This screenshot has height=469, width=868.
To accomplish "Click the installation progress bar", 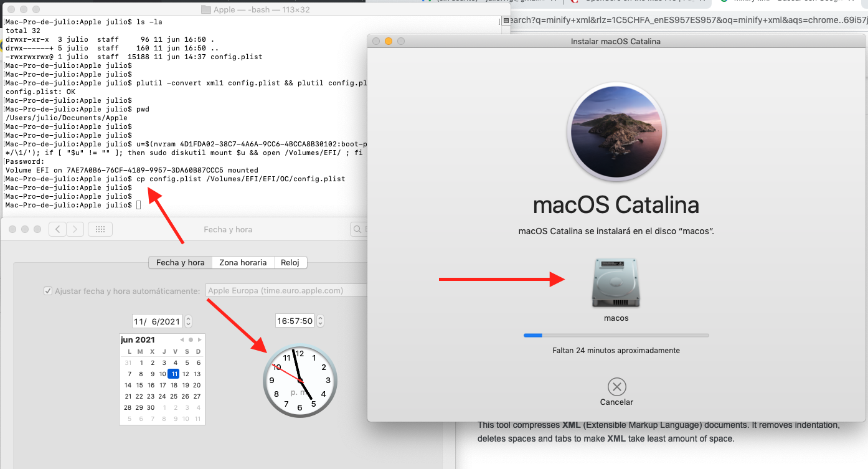I will (x=616, y=335).
